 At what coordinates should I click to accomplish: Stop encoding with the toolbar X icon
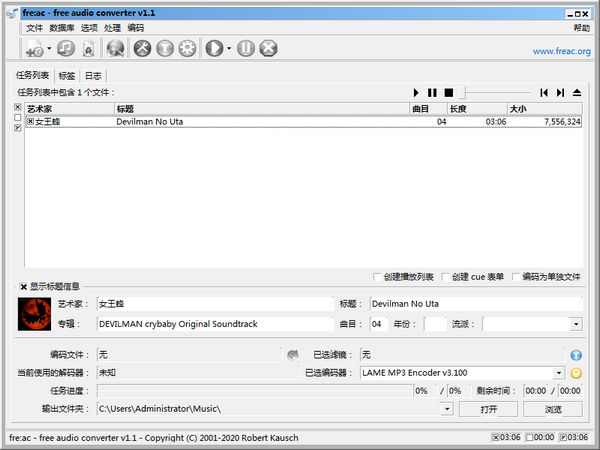point(268,48)
